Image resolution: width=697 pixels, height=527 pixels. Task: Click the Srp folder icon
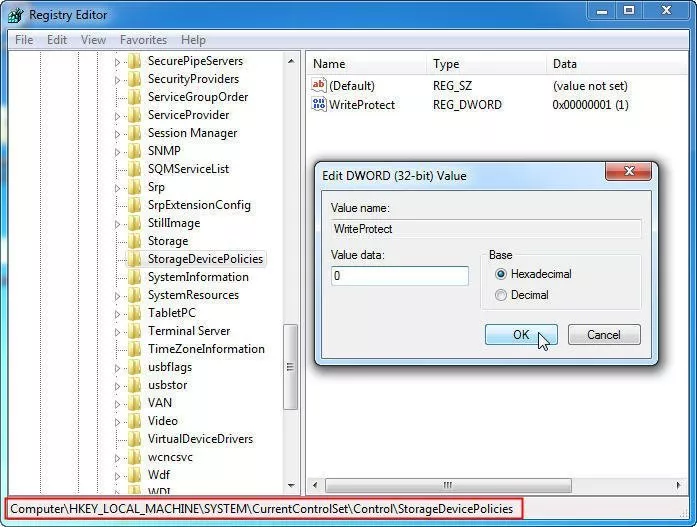134,187
